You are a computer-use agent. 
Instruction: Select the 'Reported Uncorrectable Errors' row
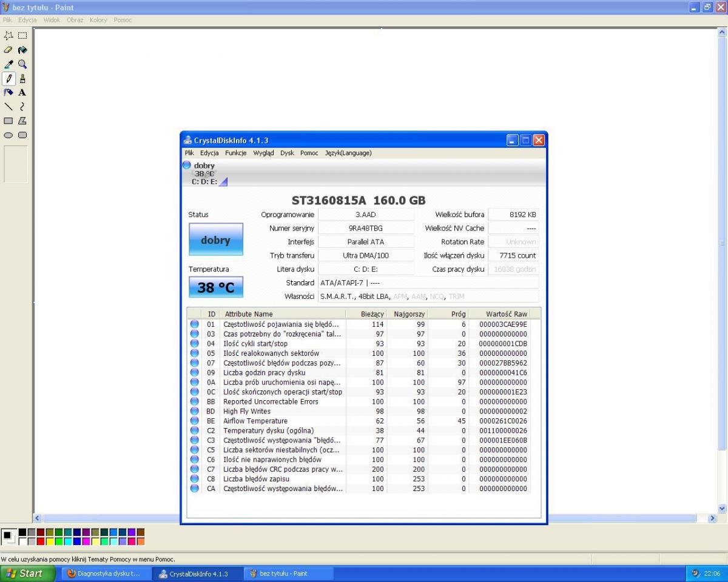[360, 401]
